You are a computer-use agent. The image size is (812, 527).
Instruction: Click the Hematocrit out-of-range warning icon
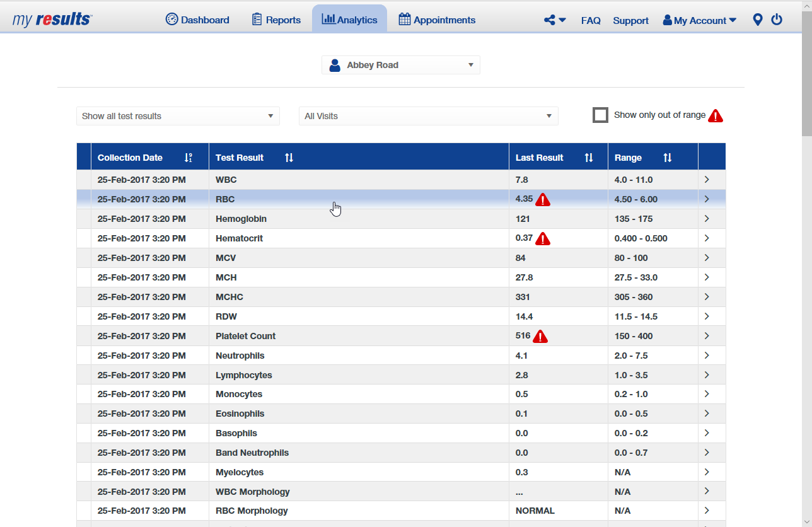click(543, 239)
